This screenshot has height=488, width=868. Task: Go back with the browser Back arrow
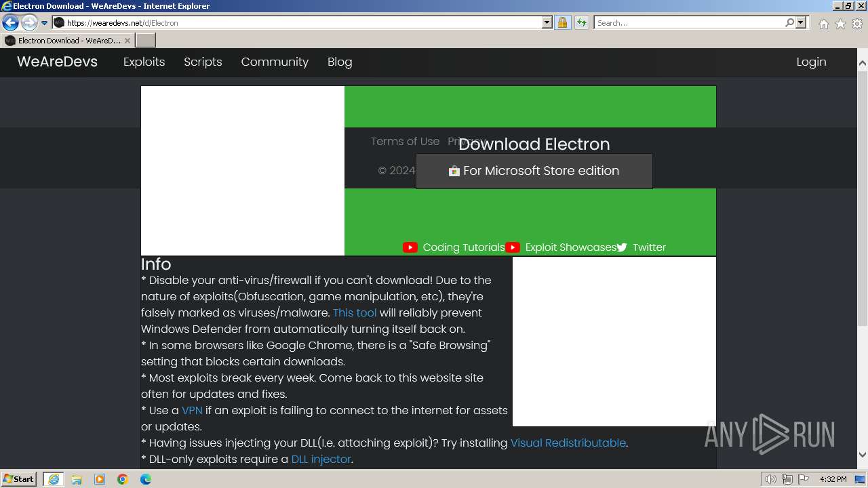pos(10,23)
